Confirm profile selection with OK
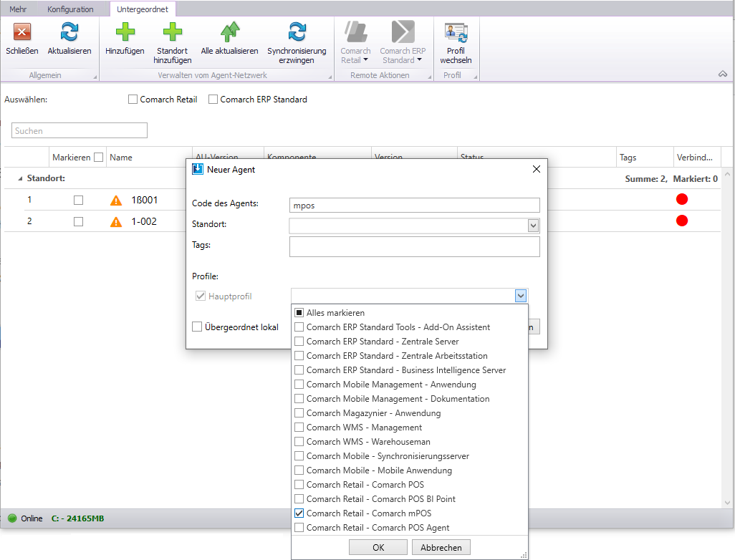Viewport: 735px width, 560px height. point(378,547)
